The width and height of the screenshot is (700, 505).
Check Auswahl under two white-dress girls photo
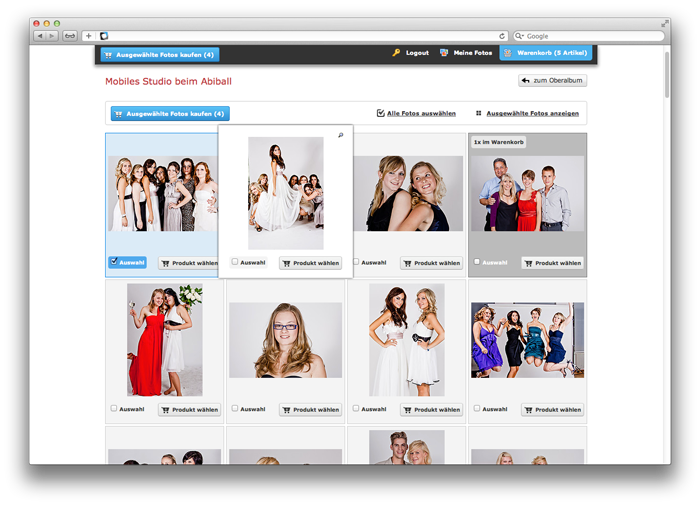[x=356, y=408]
